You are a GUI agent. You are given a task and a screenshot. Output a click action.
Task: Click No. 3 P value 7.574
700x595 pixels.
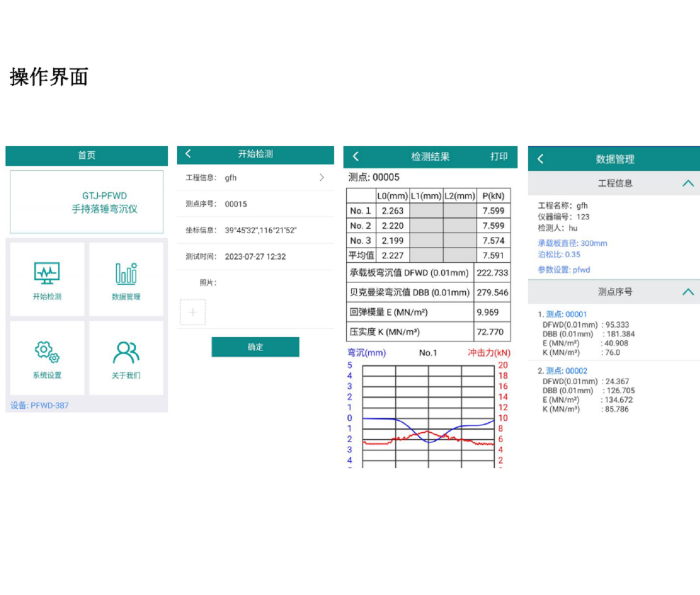[x=493, y=241]
